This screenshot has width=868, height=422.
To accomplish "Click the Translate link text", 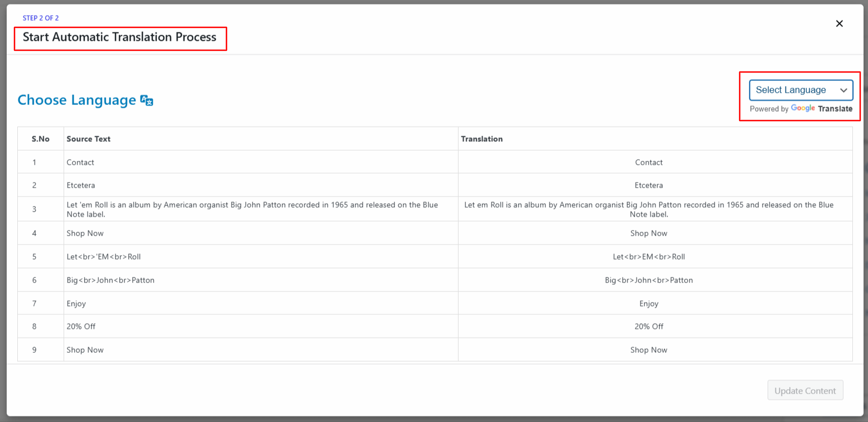I will point(835,109).
